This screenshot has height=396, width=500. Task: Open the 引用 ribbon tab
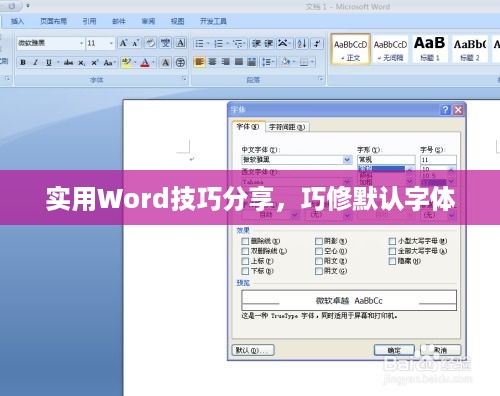(89, 21)
